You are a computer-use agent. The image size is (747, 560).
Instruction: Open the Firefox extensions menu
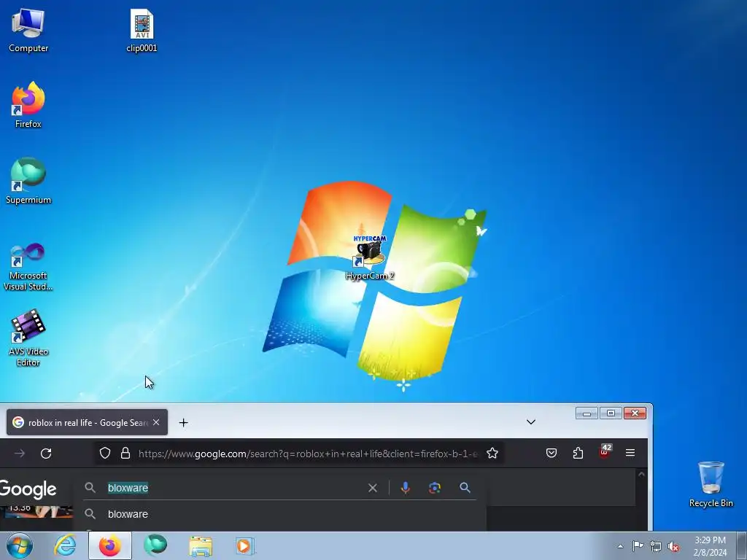tap(578, 453)
